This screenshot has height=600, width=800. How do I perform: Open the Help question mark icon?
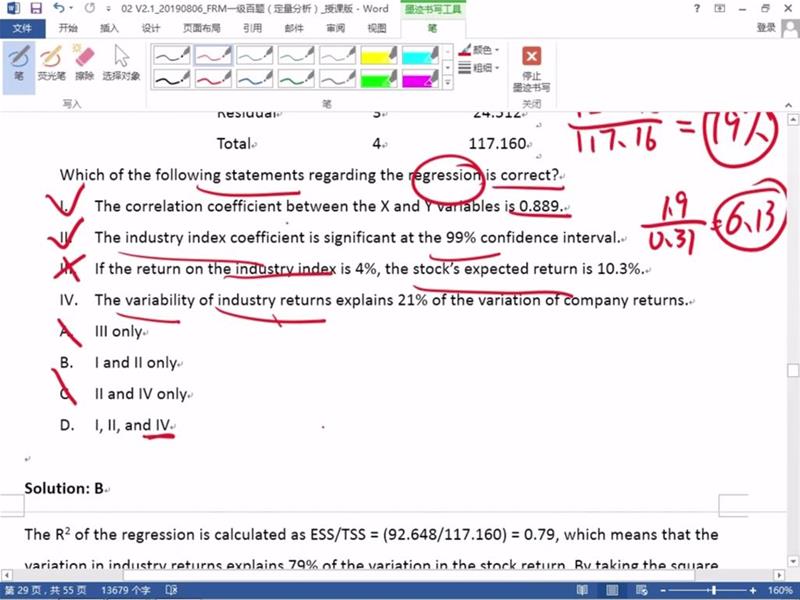coord(697,8)
